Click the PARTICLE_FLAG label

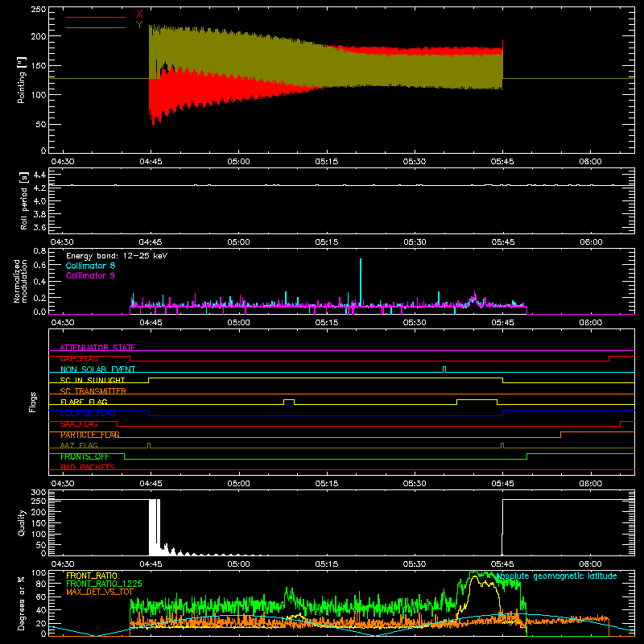coord(90,435)
